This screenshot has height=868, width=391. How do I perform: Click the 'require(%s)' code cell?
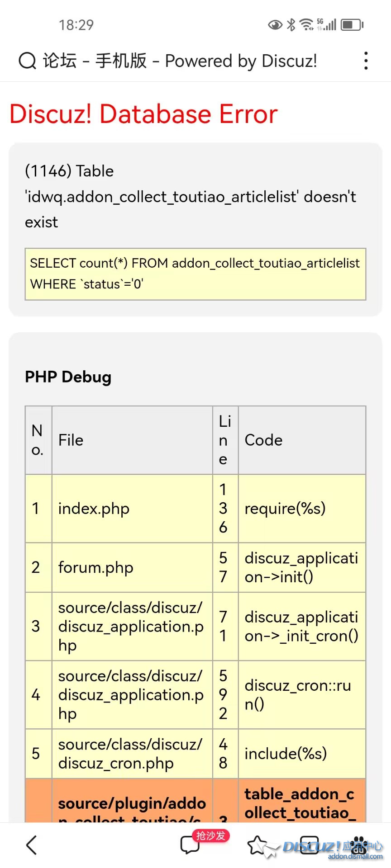(302, 509)
